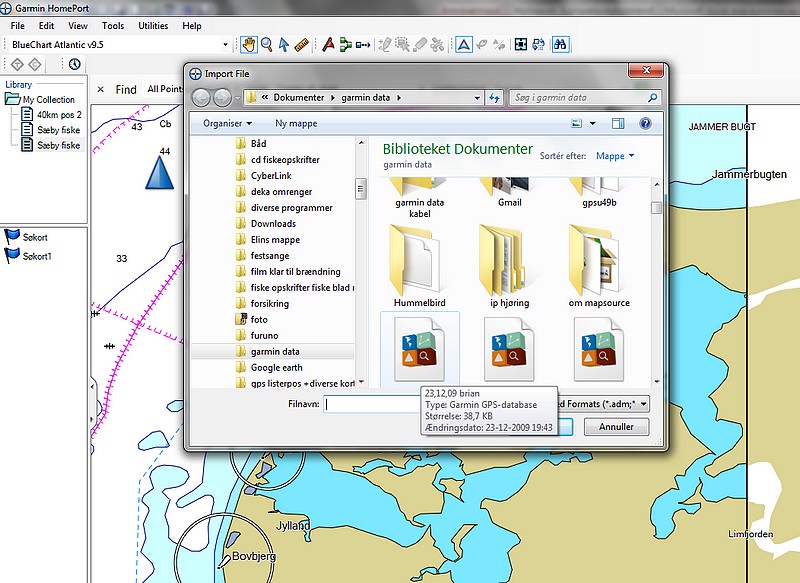Select the New Route tool
The image size is (800, 583).
pyautogui.click(x=345, y=45)
